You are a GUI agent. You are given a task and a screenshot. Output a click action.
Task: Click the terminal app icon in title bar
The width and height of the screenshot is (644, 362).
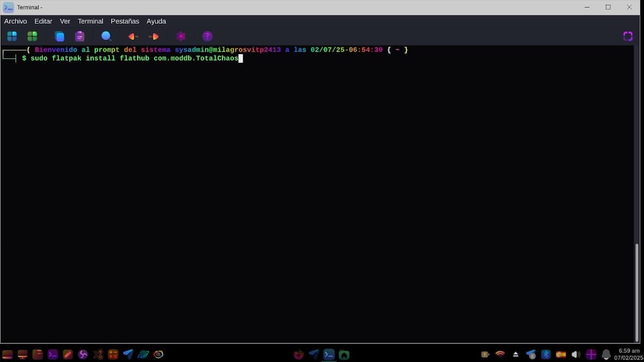click(x=9, y=7)
